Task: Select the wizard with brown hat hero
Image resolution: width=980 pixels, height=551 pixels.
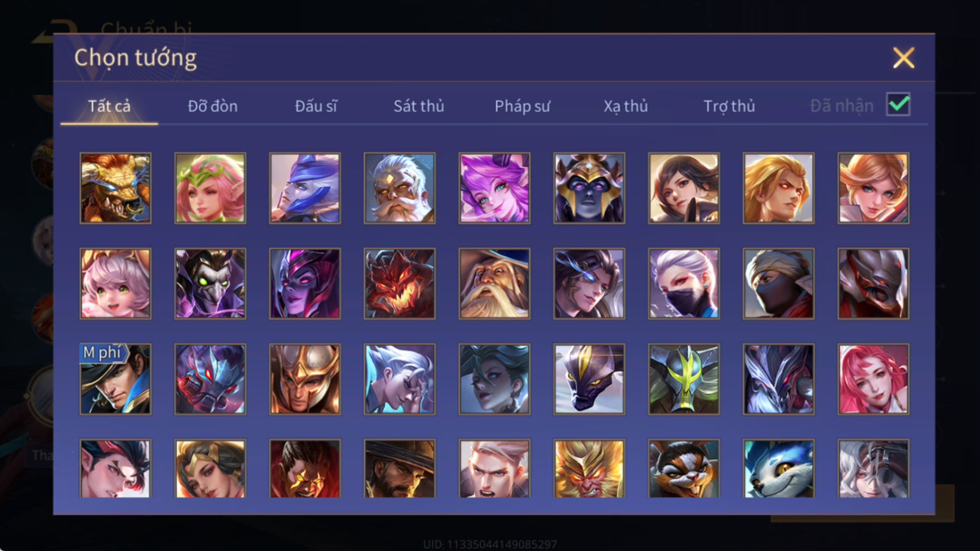Action: [x=494, y=284]
